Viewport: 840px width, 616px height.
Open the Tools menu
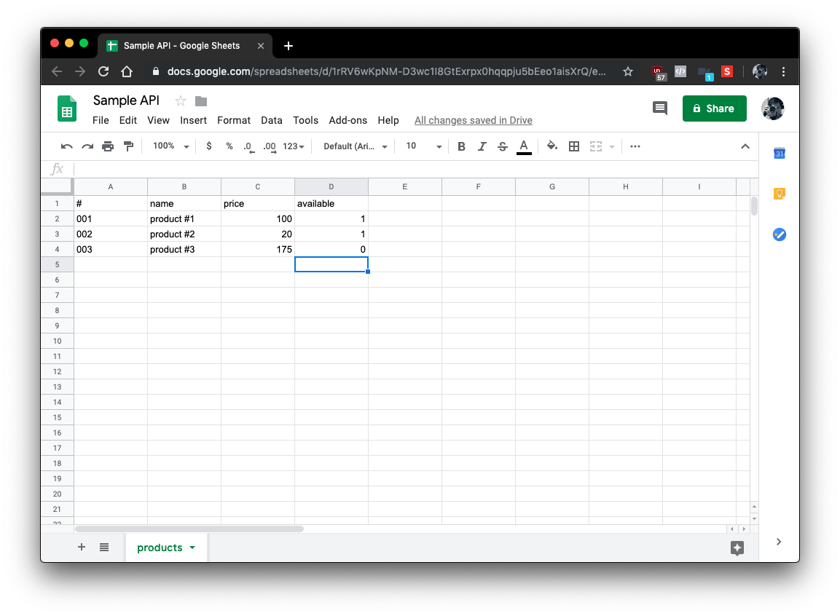pos(305,120)
